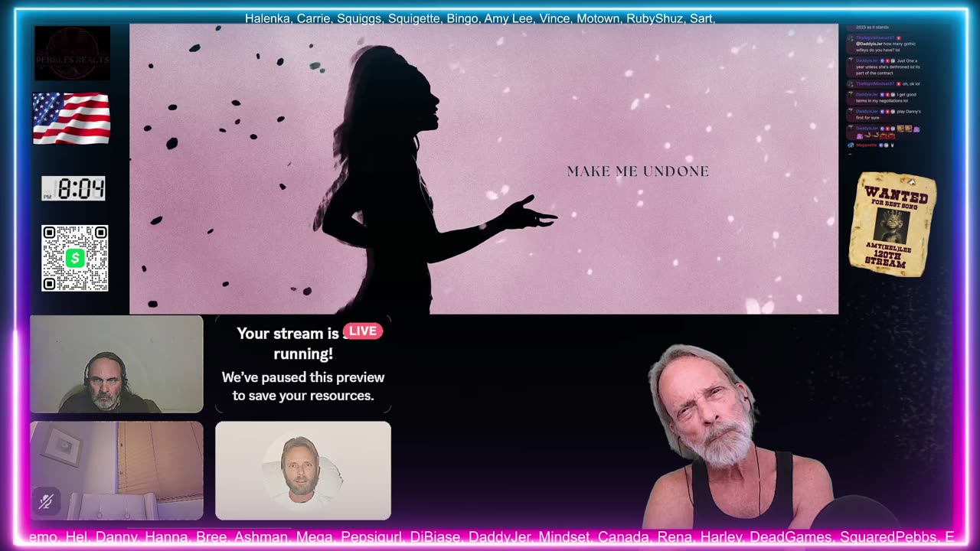Open webcam tile of man wearing headphones

[x=116, y=364]
